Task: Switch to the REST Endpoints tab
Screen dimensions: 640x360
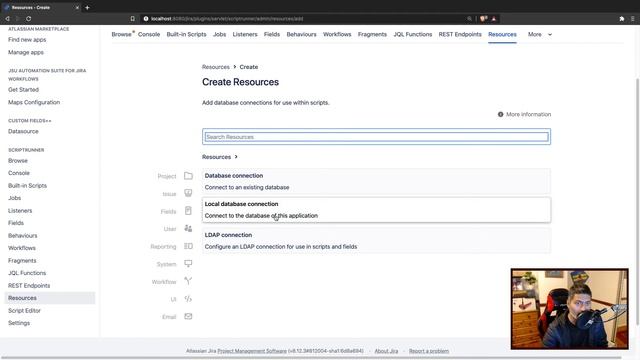Action: tap(460, 34)
